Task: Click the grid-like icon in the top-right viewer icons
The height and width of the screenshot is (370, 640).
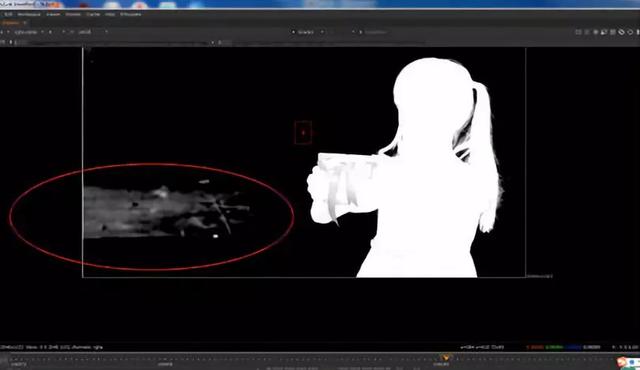Action: coord(613,32)
